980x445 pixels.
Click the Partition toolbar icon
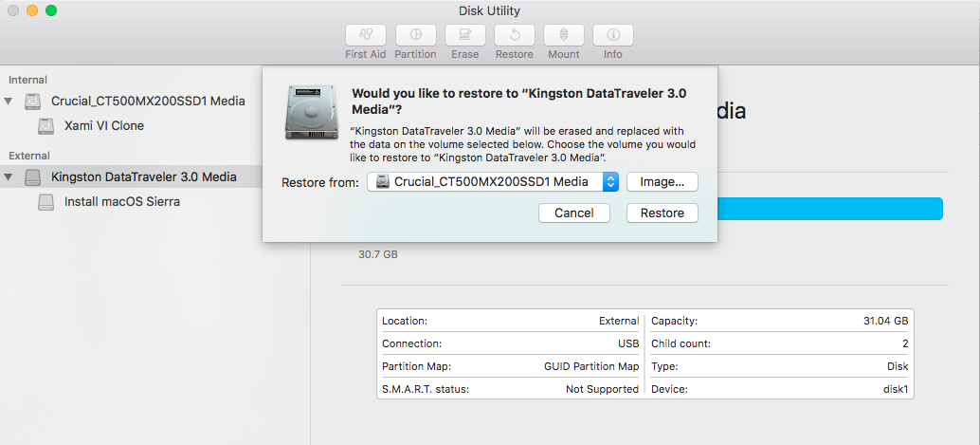[416, 34]
